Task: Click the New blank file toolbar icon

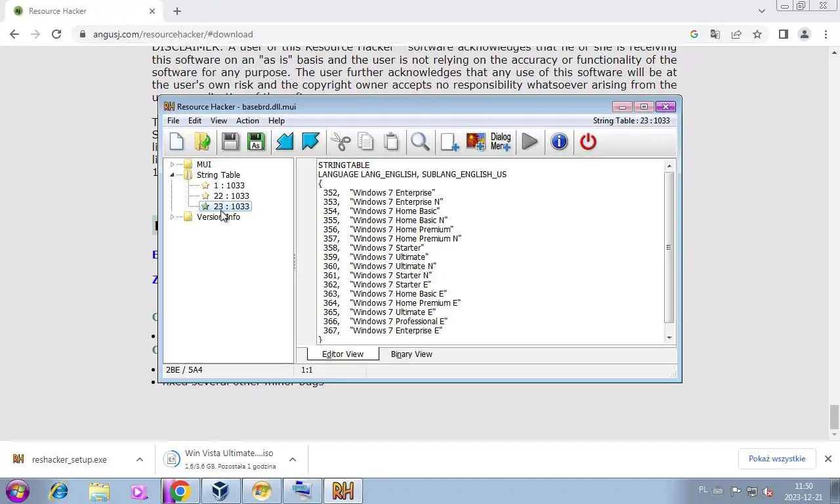Action: (177, 142)
